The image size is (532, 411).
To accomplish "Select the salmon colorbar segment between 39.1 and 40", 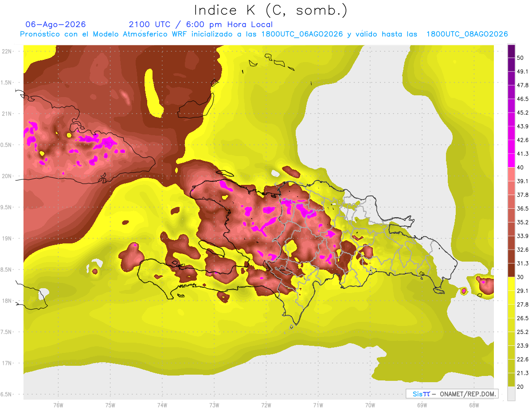I will coord(512,174).
